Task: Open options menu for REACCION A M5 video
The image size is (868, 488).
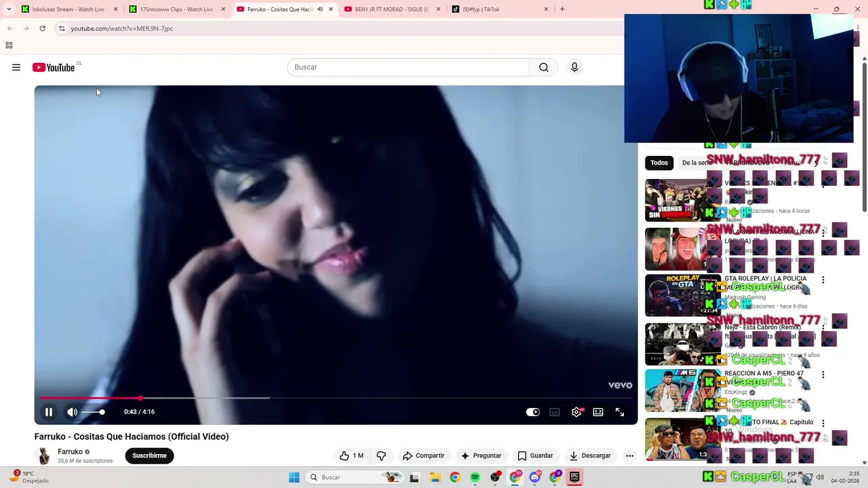Action: coord(823,375)
